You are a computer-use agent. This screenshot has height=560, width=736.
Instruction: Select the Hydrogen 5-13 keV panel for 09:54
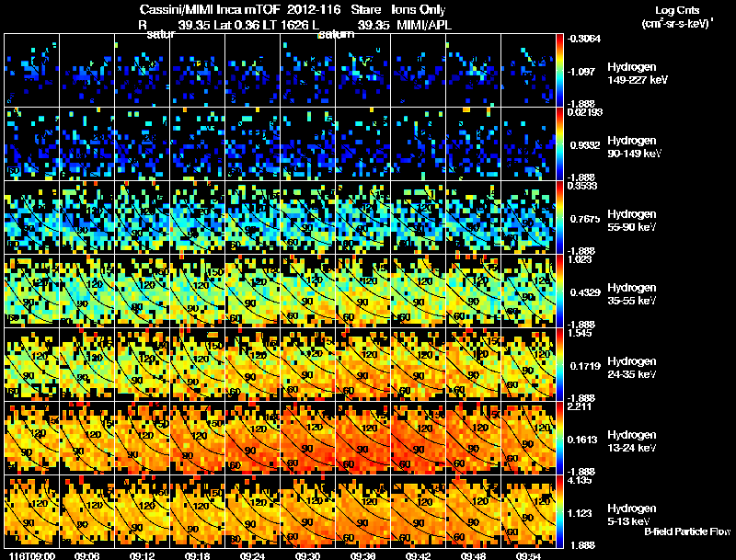(x=528, y=511)
